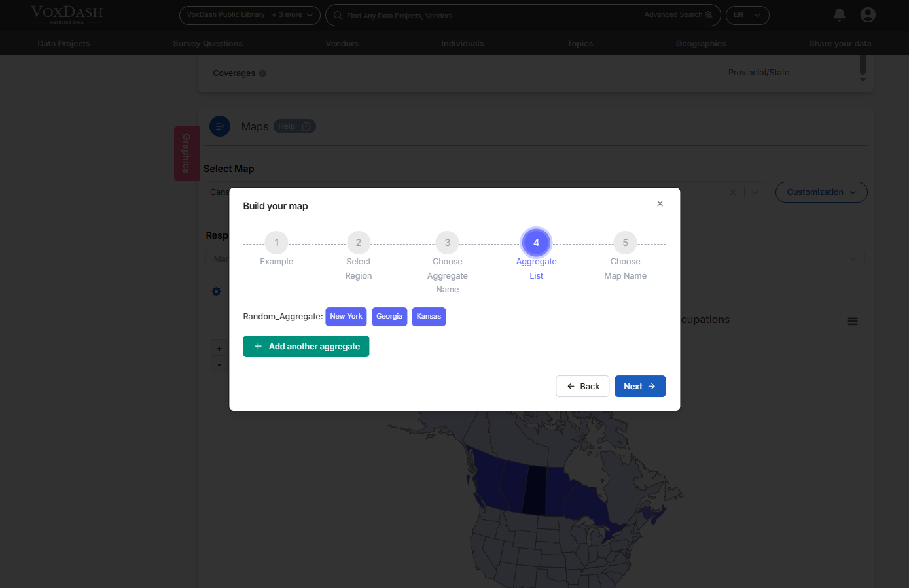Expand the Customization dropdown
Viewport: 909px width, 588px height.
pos(821,192)
